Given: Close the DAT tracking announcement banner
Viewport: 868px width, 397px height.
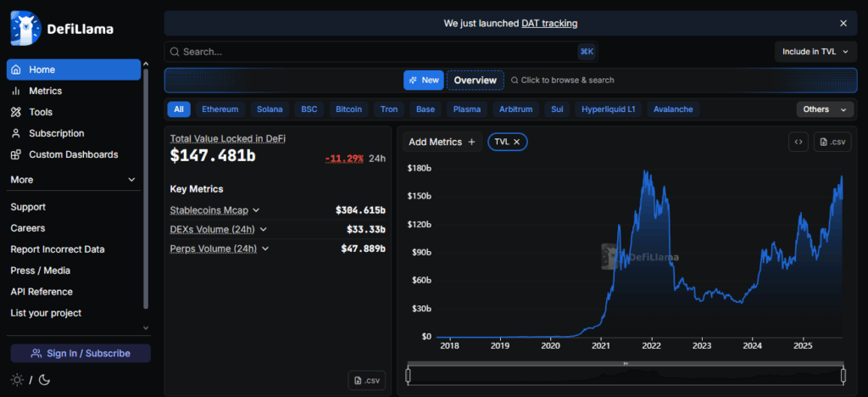Looking at the screenshot, I should click(x=843, y=24).
